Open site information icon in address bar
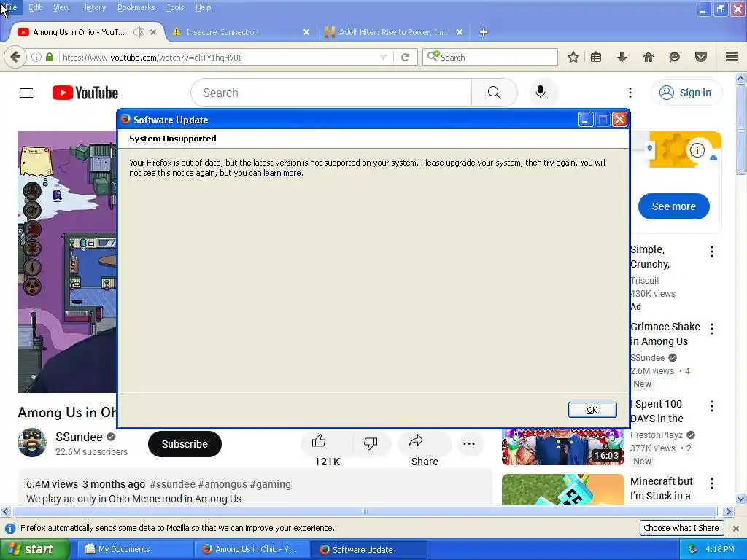This screenshot has width=747, height=560. (x=36, y=57)
